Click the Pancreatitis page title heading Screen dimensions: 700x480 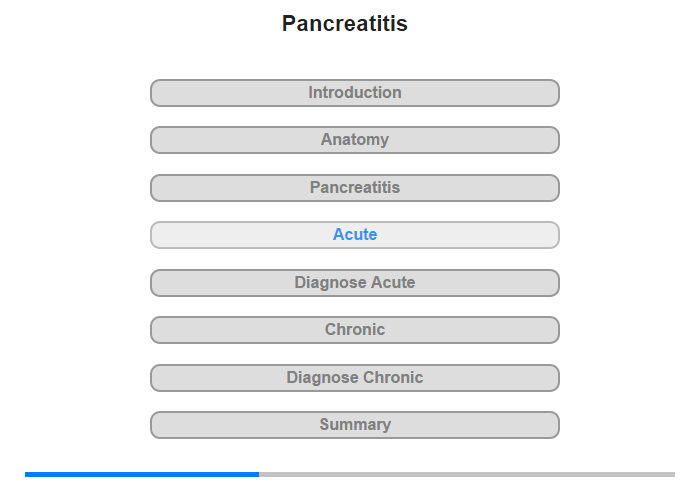coord(345,24)
